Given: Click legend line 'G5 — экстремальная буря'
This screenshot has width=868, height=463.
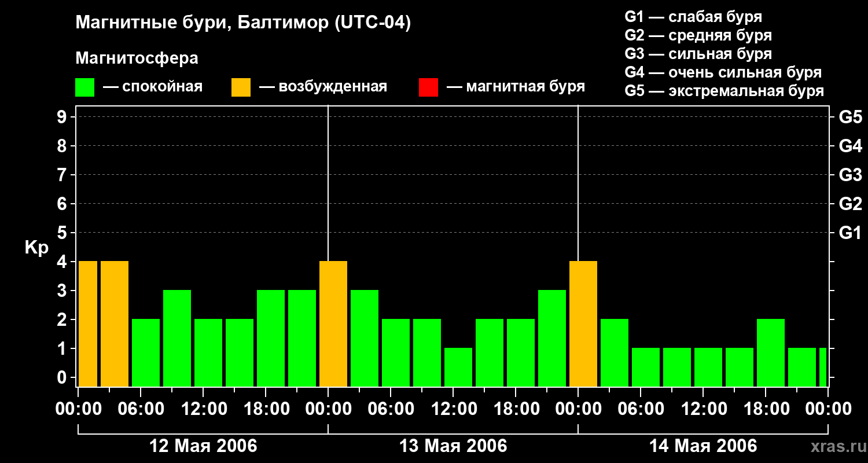Looking at the screenshot, I should 724,91.
